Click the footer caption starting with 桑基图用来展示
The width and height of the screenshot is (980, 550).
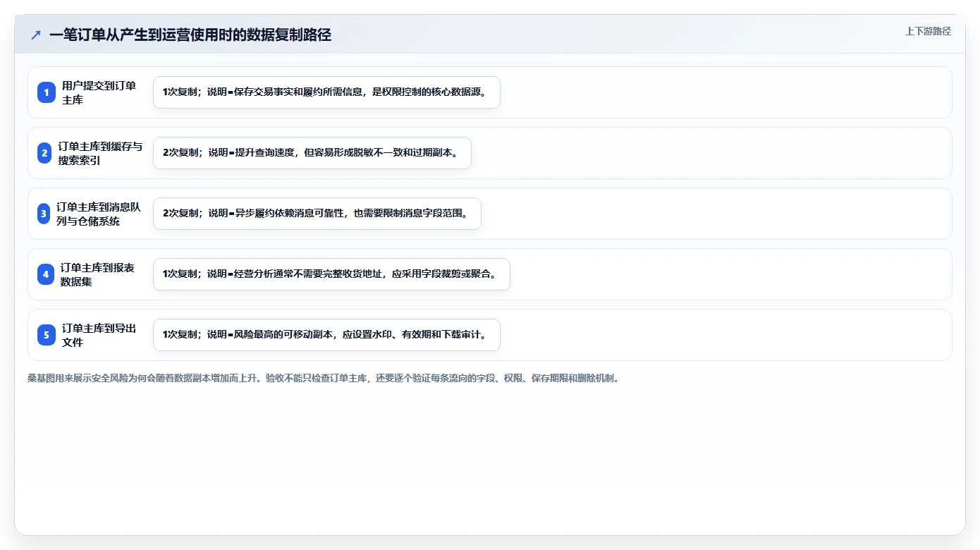tap(323, 378)
